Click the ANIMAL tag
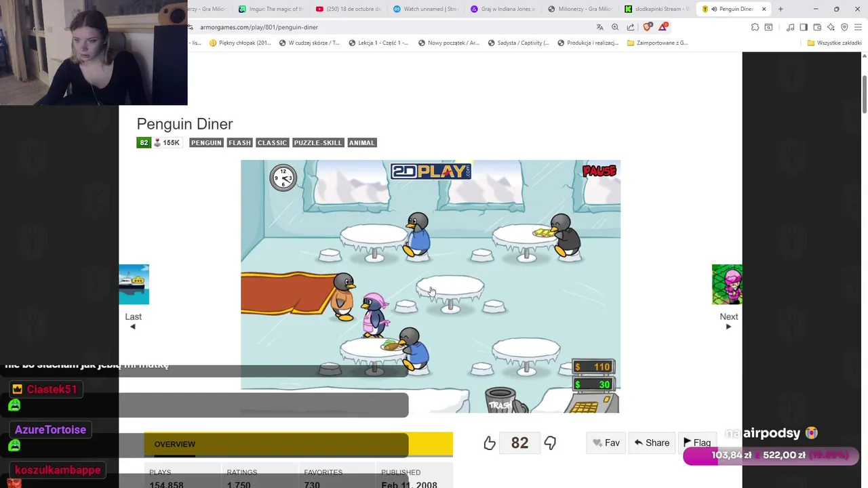Viewport: 868px width, 488px height. pyautogui.click(x=361, y=142)
